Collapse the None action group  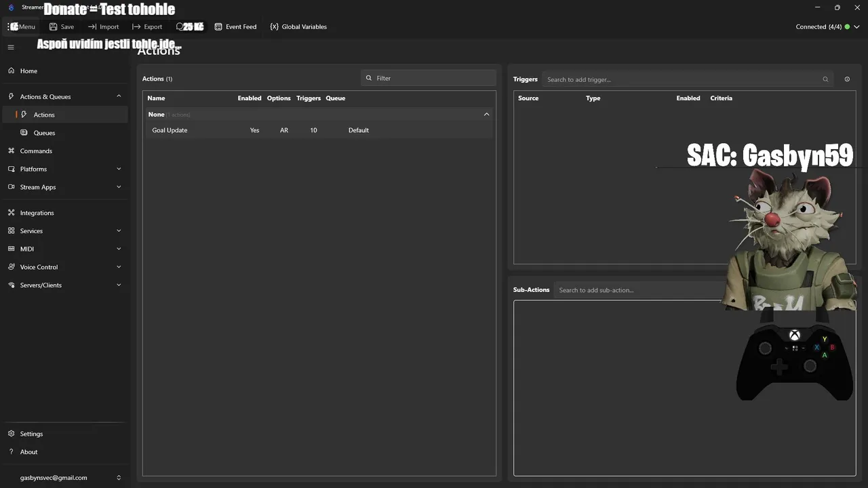click(x=486, y=115)
